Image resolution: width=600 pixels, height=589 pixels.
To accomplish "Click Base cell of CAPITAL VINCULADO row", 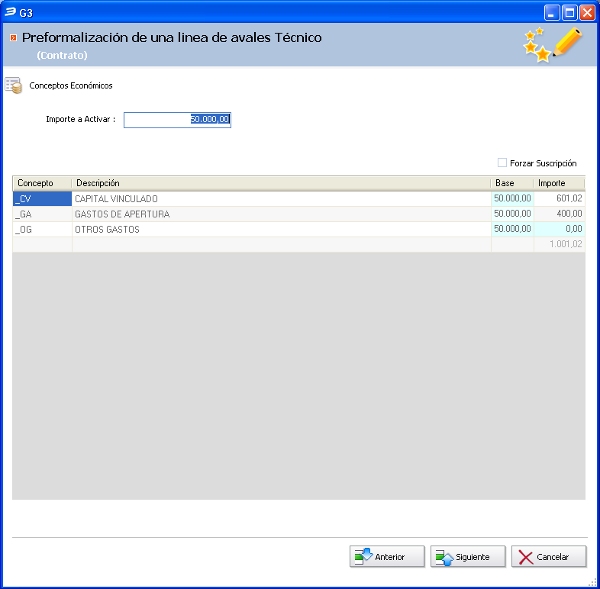I will pos(512,199).
